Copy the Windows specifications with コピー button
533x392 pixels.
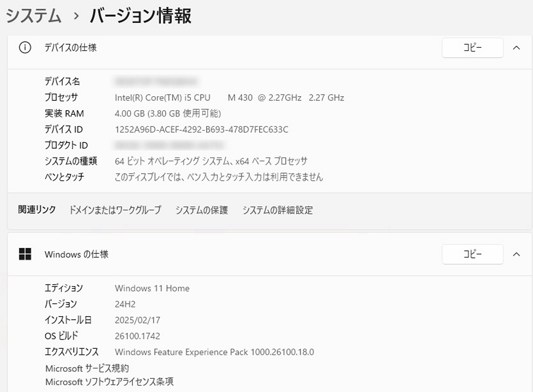pyautogui.click(x=473, y=254)
